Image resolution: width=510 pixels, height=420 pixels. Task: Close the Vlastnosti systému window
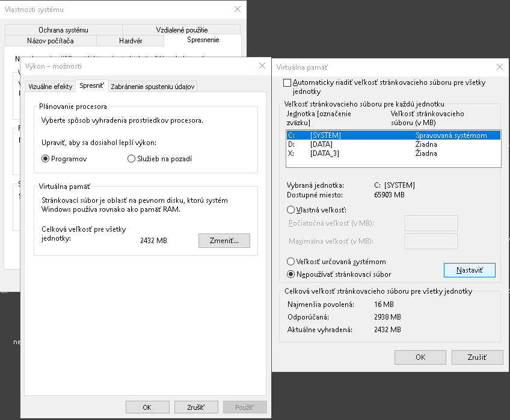coord(238,9)
